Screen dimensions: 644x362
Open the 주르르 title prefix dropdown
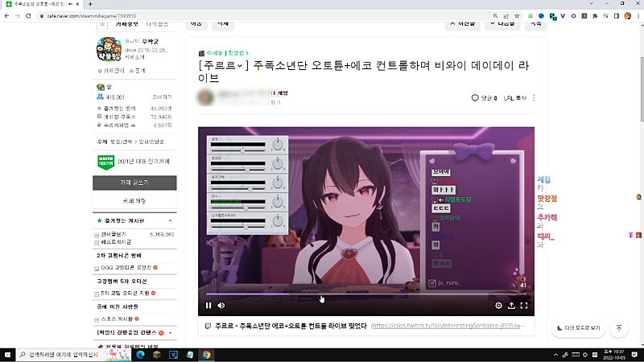[227, 64]
